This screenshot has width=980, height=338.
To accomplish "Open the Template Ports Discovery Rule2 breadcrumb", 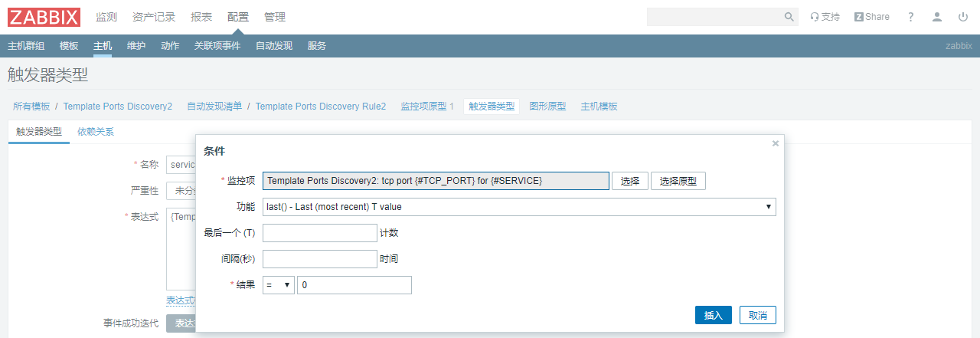I will 321,107.
